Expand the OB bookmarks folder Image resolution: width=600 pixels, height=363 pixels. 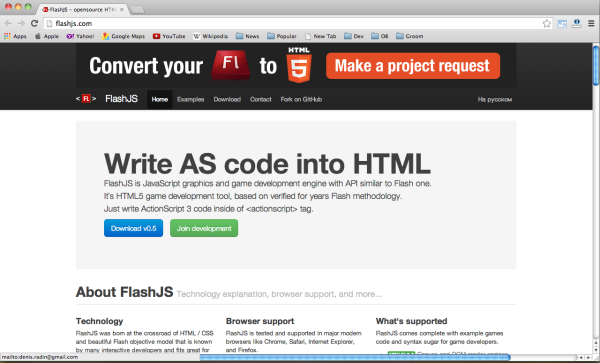click(x=380, y=36)
